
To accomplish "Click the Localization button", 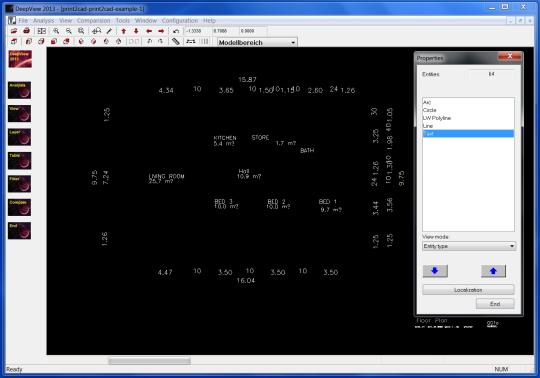I will [x=468, y=290].
